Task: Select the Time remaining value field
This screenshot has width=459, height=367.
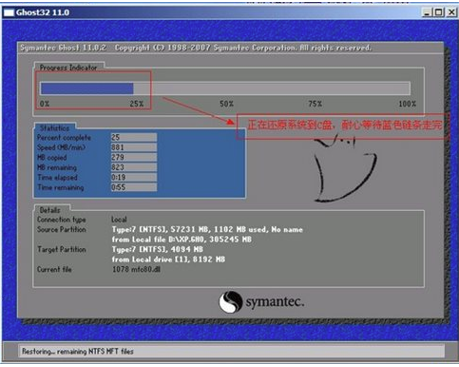Action: pos(134,187)
